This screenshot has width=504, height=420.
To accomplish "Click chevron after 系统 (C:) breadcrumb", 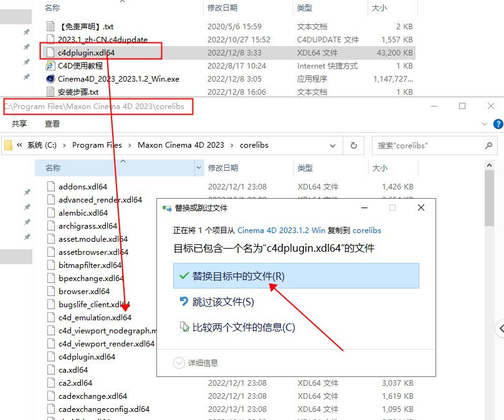I will pyautogui.click(x=65, y=145).
